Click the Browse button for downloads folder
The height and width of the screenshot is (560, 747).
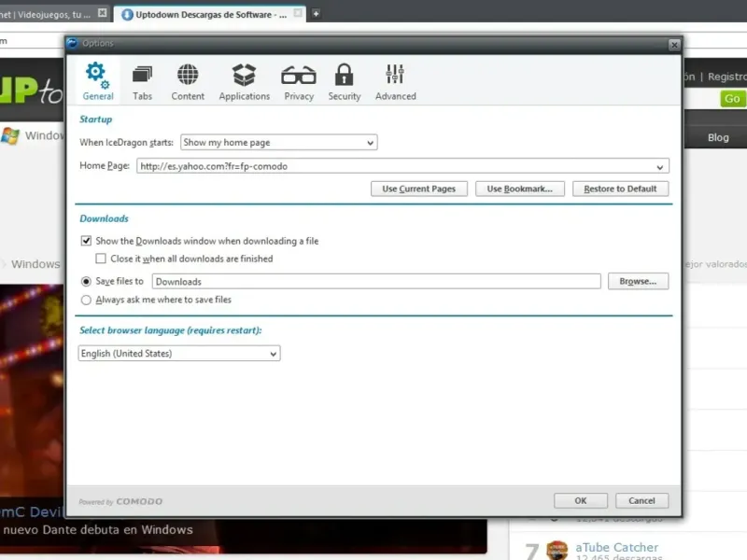[x=638, y=281]
